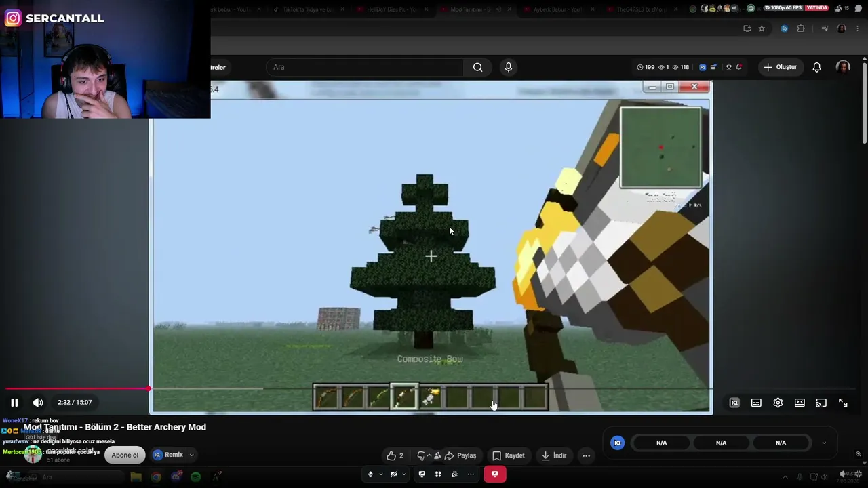
Task: Click the red stop screen share button
Action: coord(495,474)
